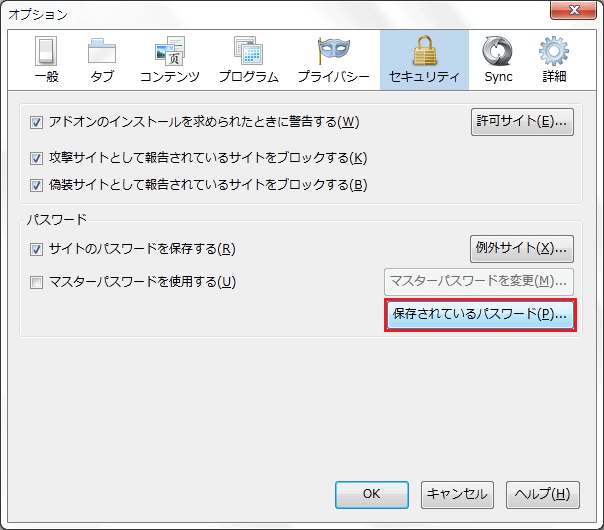Open help with the ヘルプ(H) button

coord(543,494)
